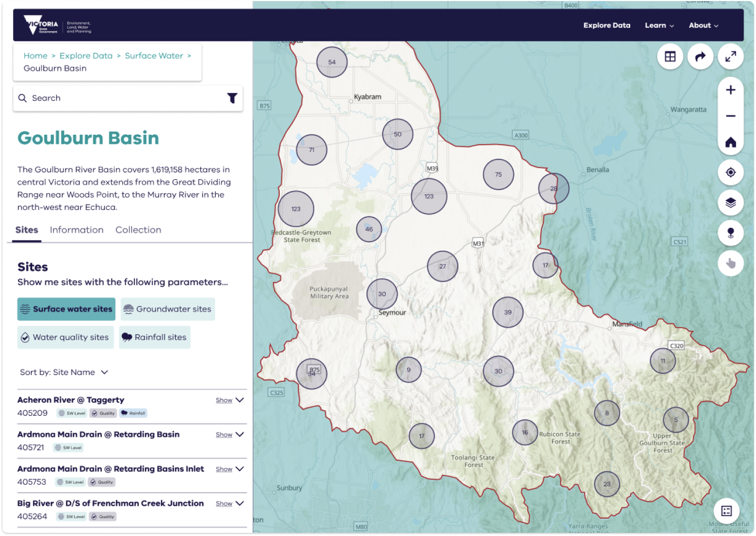Viewport: 756px width, 536px height.
Task: Zoom in on the map
Action: pos(730,90)
